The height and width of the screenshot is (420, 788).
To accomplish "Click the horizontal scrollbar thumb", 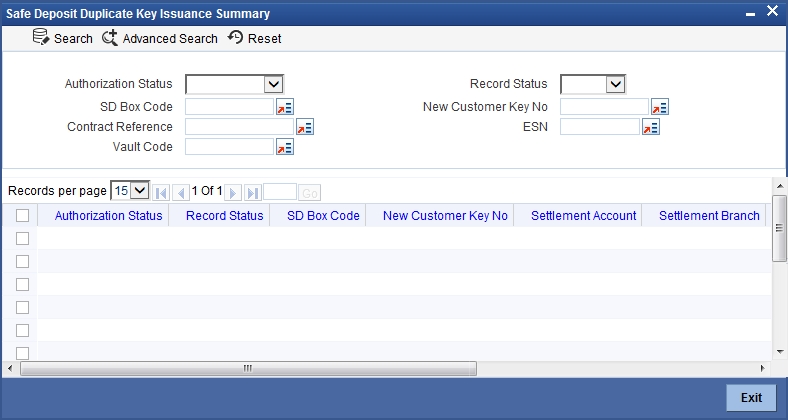I will click(x=248, y=369).
